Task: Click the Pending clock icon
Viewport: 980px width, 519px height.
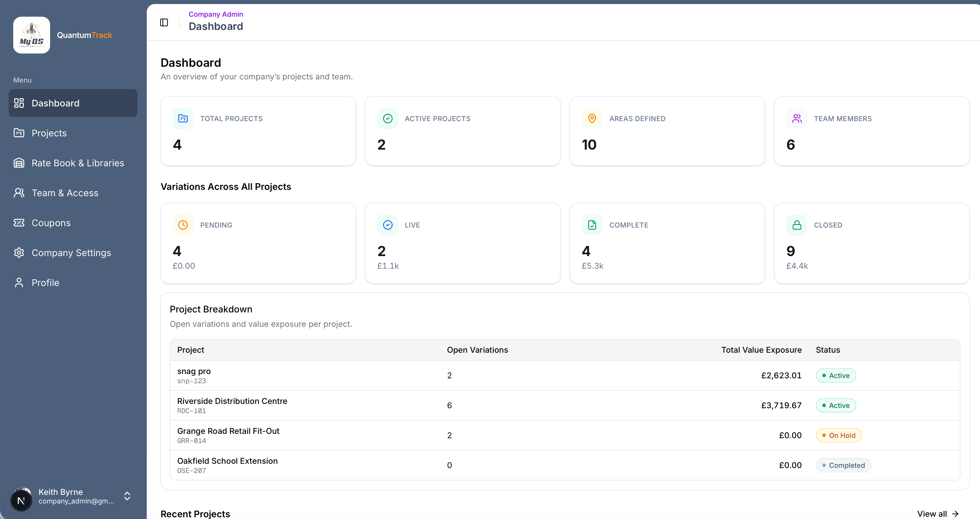Action: point(183,225)
